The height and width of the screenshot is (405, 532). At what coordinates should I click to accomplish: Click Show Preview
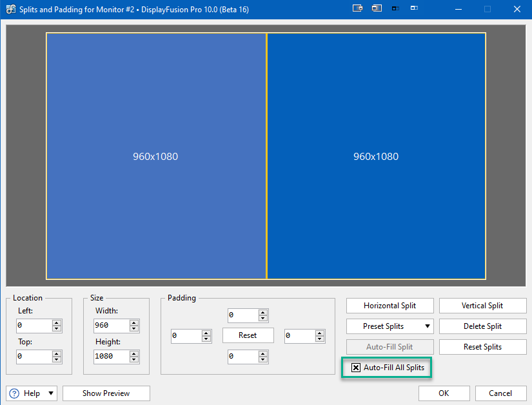[x=106, y=393]
